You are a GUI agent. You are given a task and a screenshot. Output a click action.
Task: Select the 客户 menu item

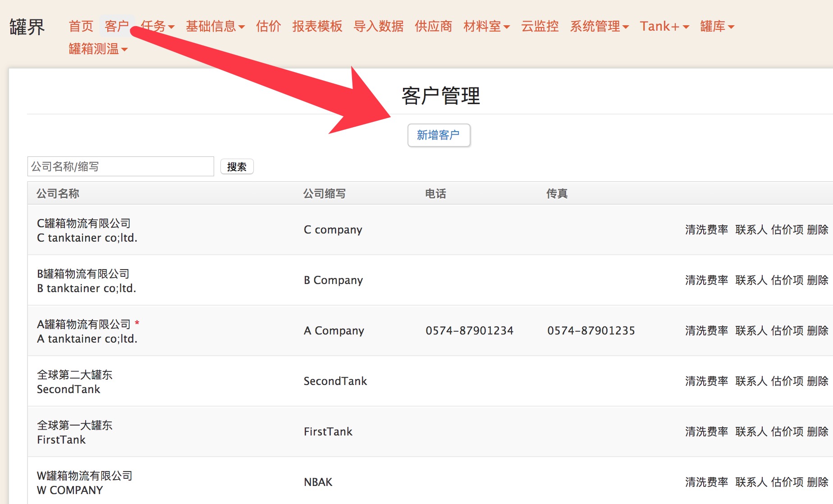[x=117, y=27]
